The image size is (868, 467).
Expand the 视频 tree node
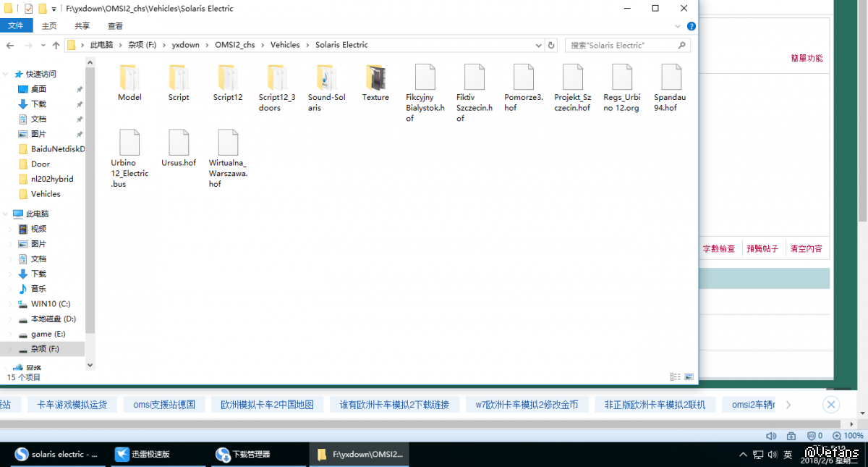tap(11, 229)
